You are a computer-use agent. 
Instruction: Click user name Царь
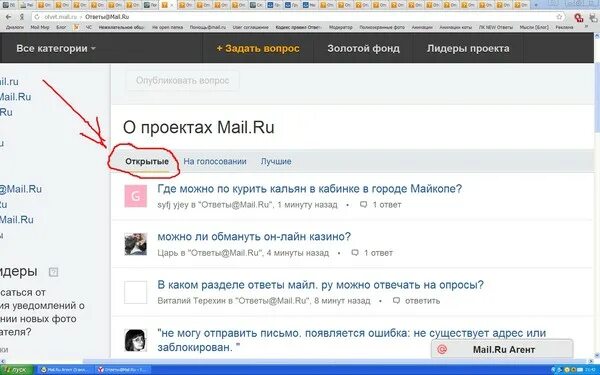[168, 253]
